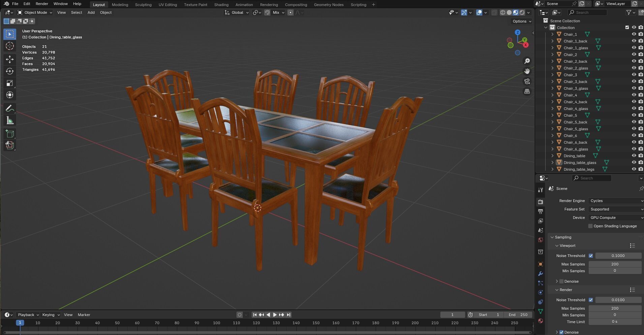The height and width of the screenshot is (335, 644).
Task: Select Chair_6_glass in the outliner
Action: [576, 149]
